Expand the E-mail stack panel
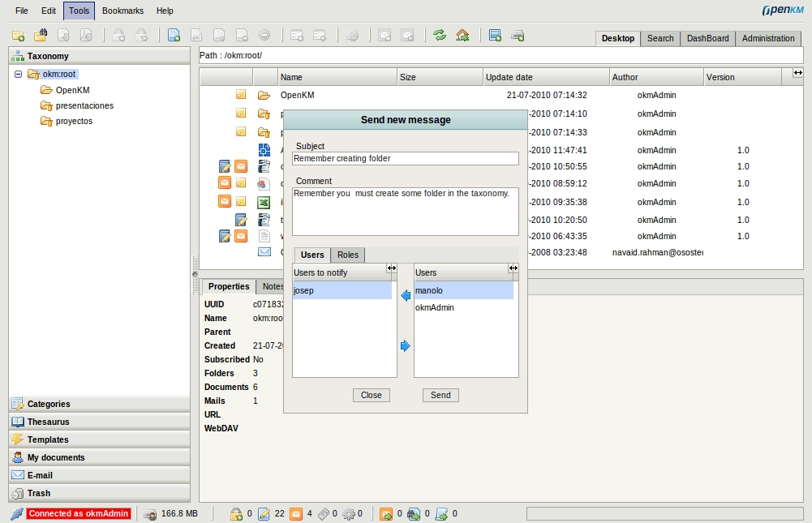Viewport: 812px width, 523px height. (100, 475)
